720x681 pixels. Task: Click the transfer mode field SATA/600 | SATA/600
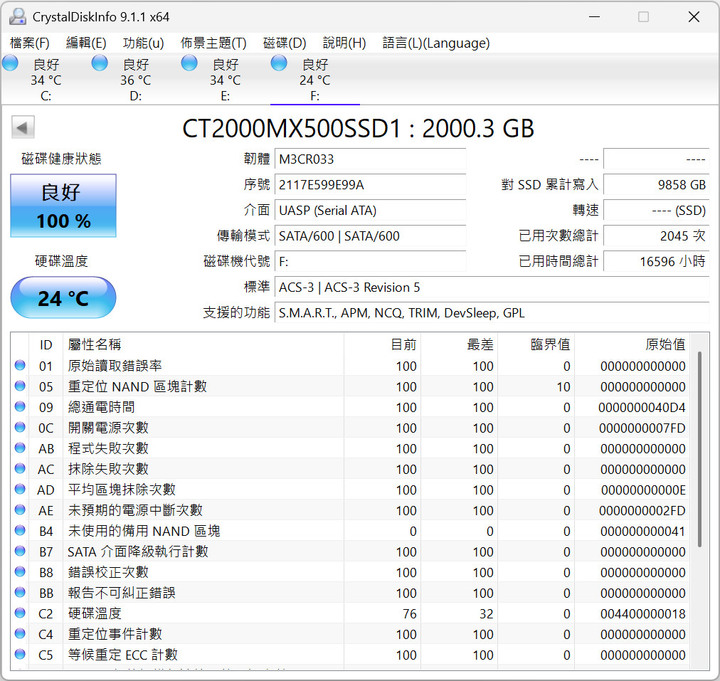tap(370, 236)
